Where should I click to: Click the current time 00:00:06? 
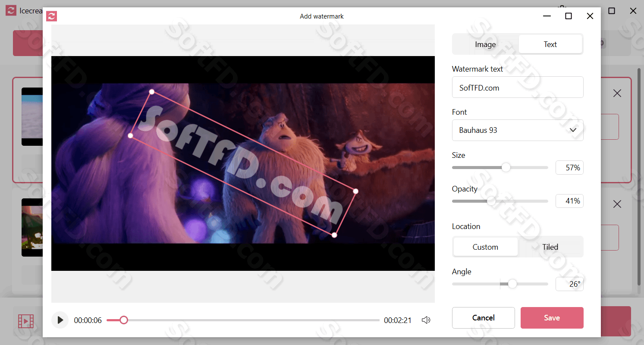pyautogui.click(x=88, y=320)
